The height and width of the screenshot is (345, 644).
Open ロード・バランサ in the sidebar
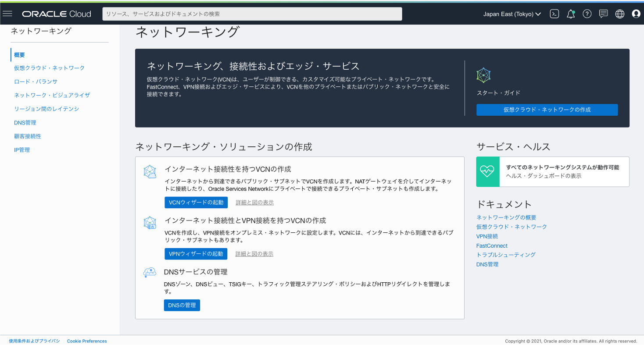point(36,82)
